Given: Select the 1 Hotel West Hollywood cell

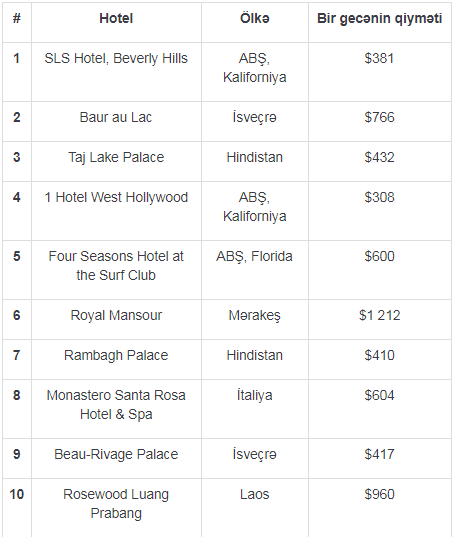Looking at the screenshot, I should (x=116, y=198).
